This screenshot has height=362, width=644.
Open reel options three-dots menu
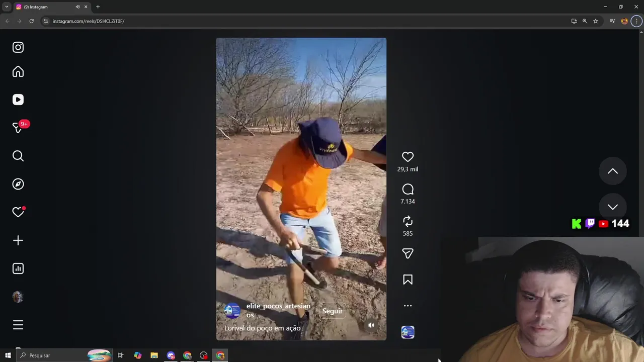click(408, 306)
